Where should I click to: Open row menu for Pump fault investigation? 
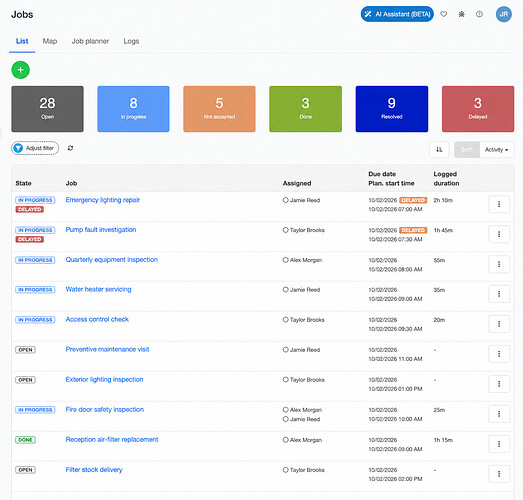[x=499, y=234]
